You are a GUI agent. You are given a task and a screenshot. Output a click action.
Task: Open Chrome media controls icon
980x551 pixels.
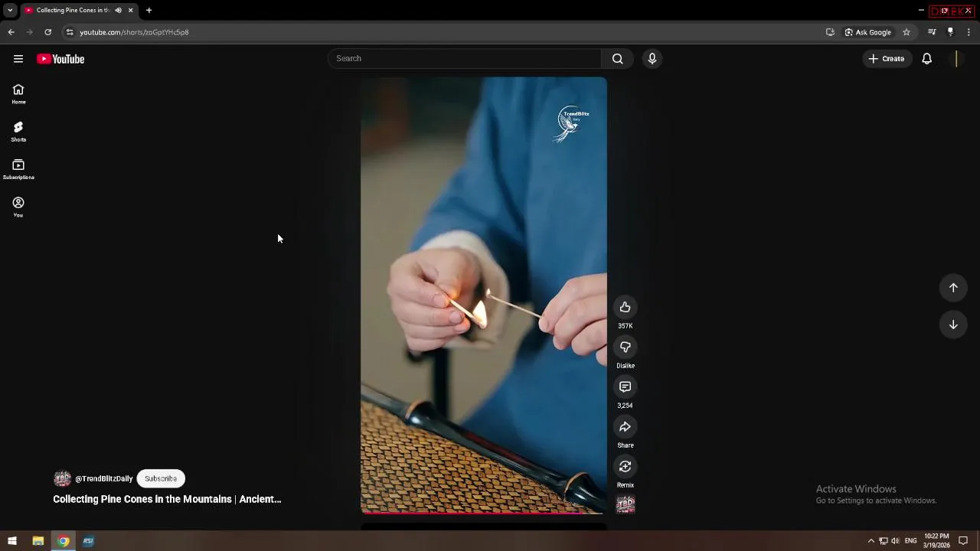[932, 32]
